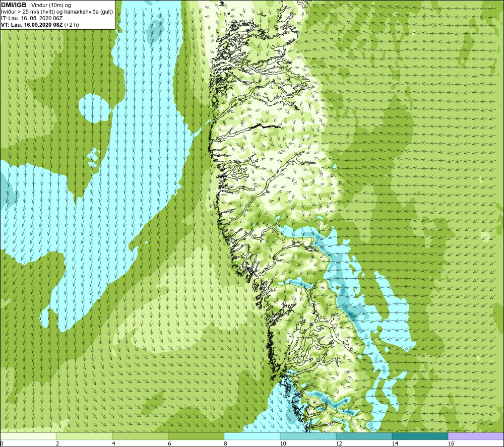Click the "12" label under the color scale
Viewport: 504px width, 447px height.
coord(339,444)
